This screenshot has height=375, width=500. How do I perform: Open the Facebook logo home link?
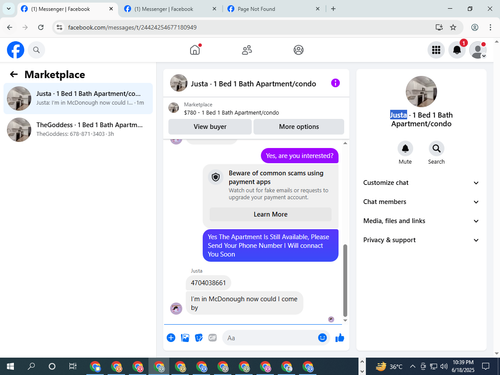point(15,50)
